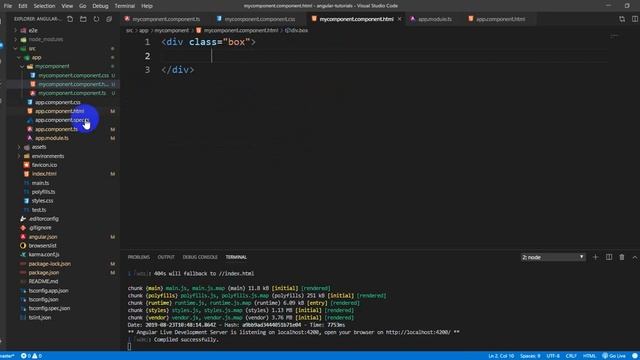The height and width of the screenshot is (360, 640).
Task: Open app.component.css in the Explorer
Action: click(58, 102)
